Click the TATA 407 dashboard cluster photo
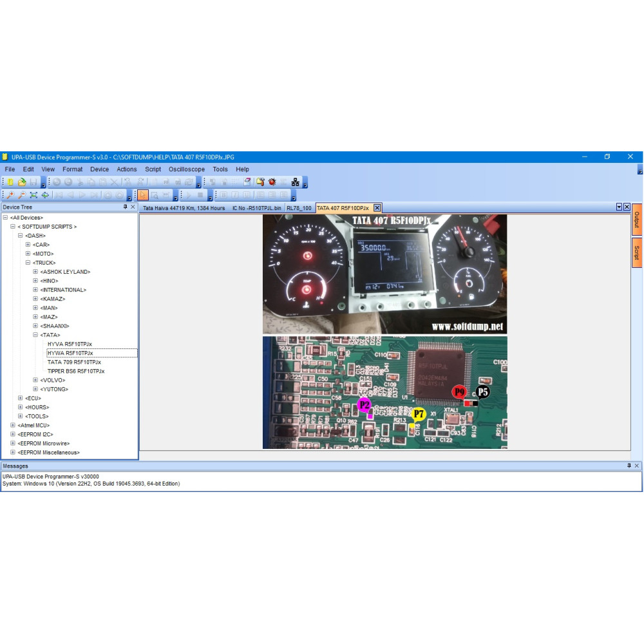 385,274
